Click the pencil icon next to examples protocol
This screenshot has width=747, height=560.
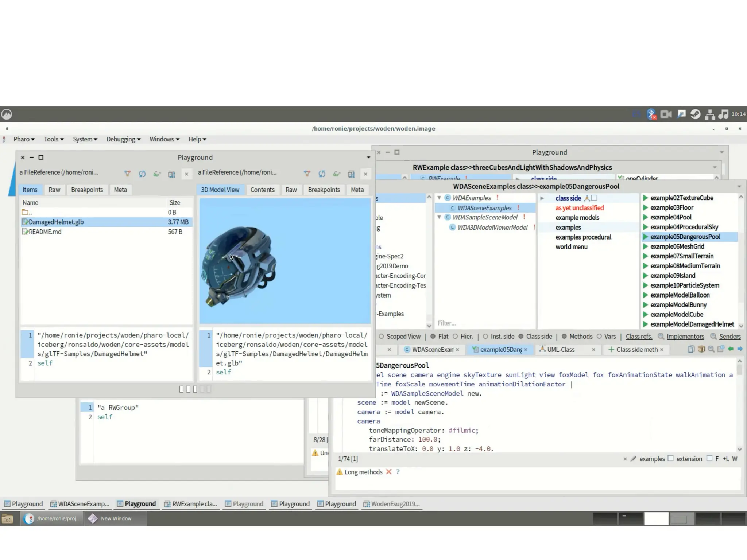tap(633, 459)
